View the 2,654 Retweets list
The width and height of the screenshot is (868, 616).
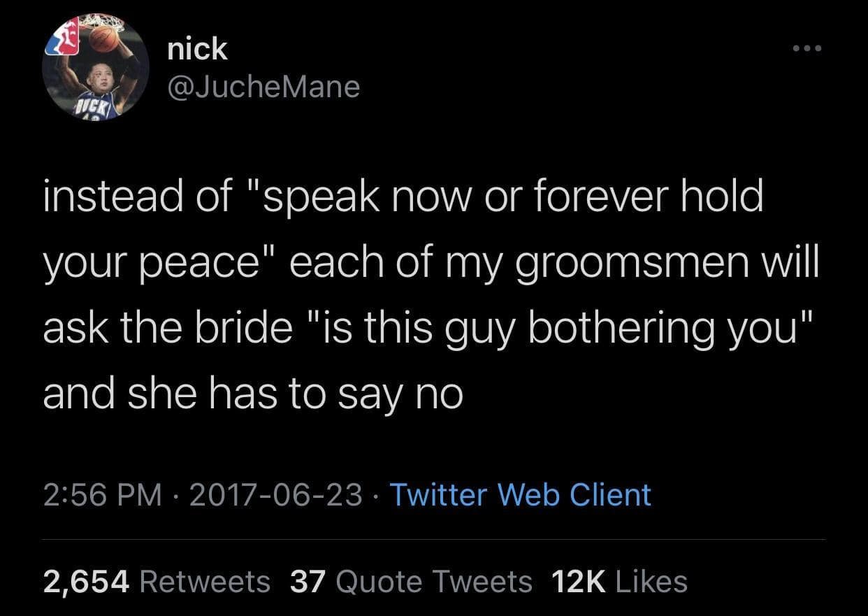tap(157, 580)
